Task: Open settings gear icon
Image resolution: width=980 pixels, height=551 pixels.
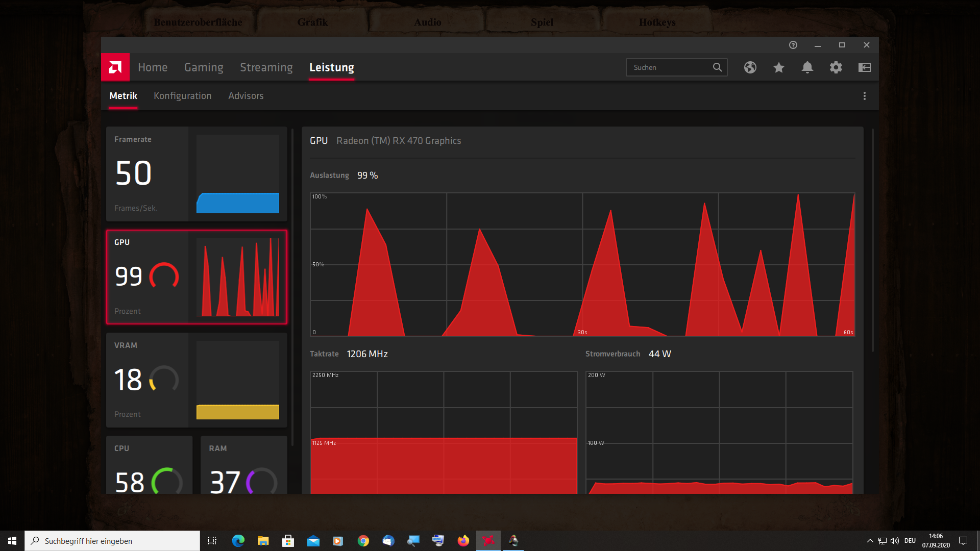Action: click(836, 67)
